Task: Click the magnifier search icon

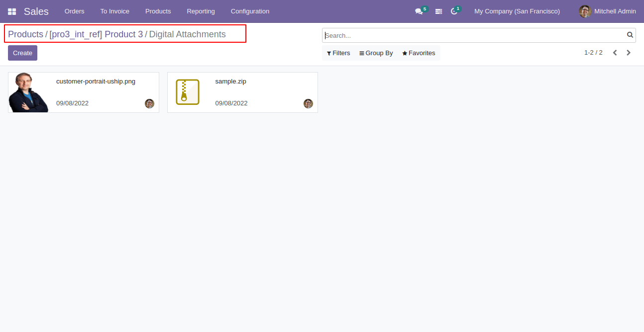Action: tap(630, 35)
